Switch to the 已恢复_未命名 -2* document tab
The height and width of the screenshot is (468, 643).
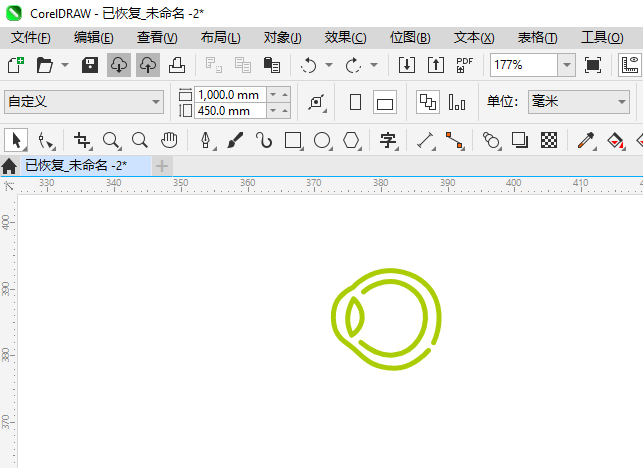(86, 166)
